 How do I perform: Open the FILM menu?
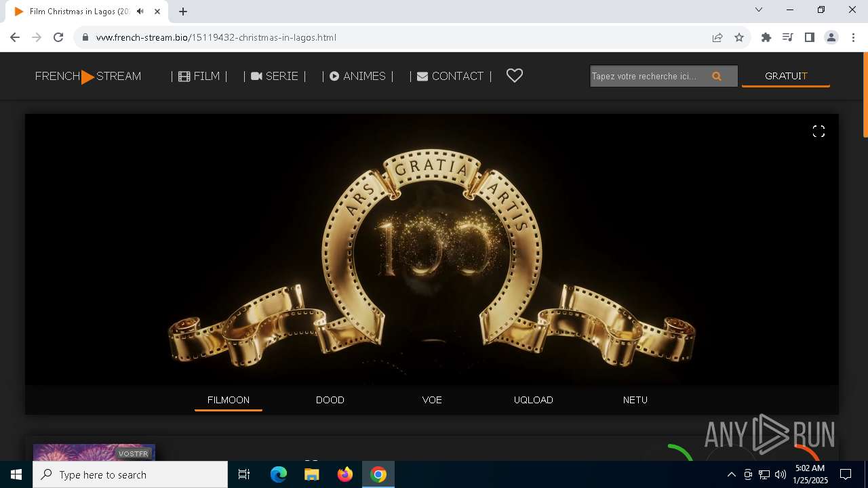[199, 77]
